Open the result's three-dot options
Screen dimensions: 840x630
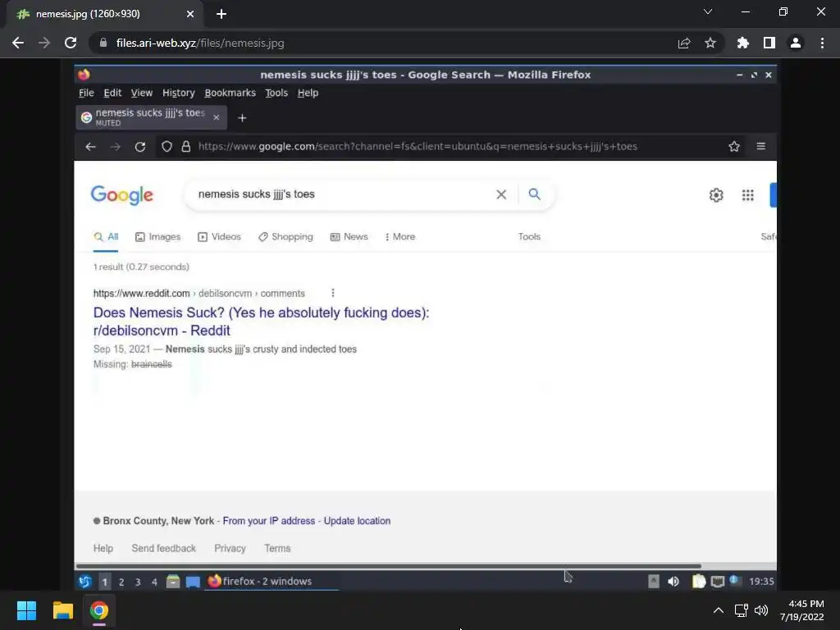333,293
